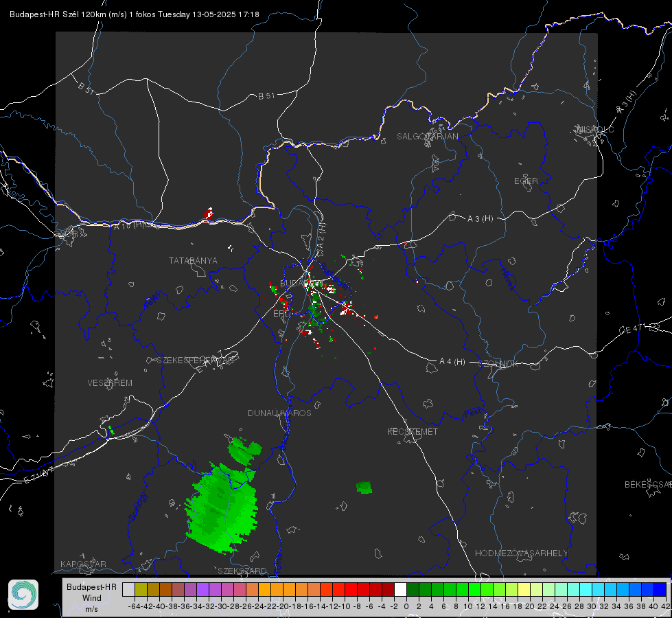Click the Budapest-HR Wind m/s legend caption
672x618 pixels.
point(91,597)
